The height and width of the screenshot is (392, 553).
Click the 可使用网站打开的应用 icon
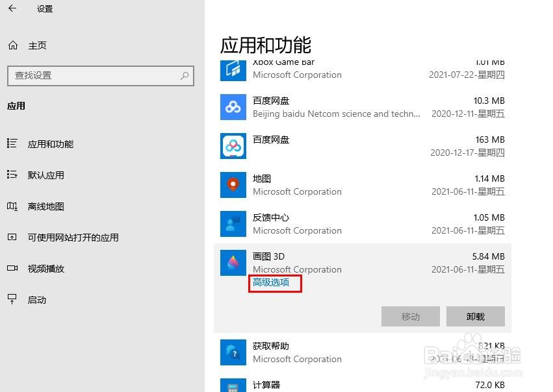12,237
